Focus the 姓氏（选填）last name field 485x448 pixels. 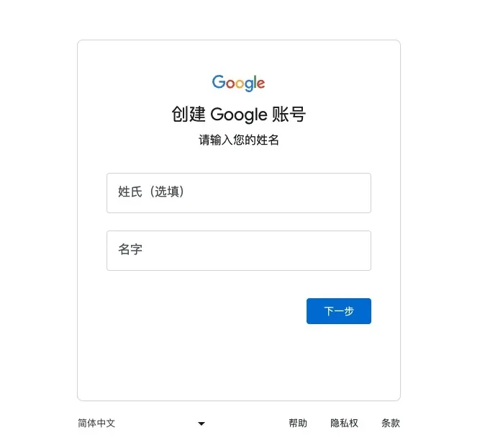pyautogui.click(x=238, y=193)
